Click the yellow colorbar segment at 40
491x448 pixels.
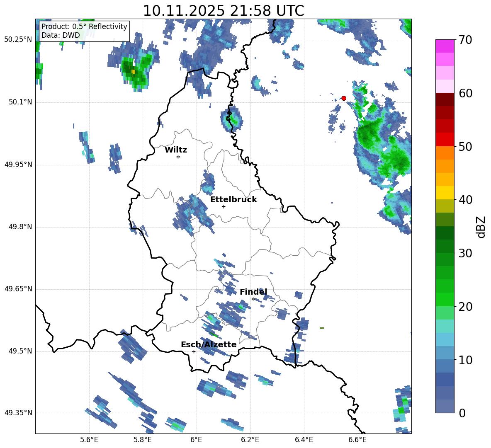[445, 193]
